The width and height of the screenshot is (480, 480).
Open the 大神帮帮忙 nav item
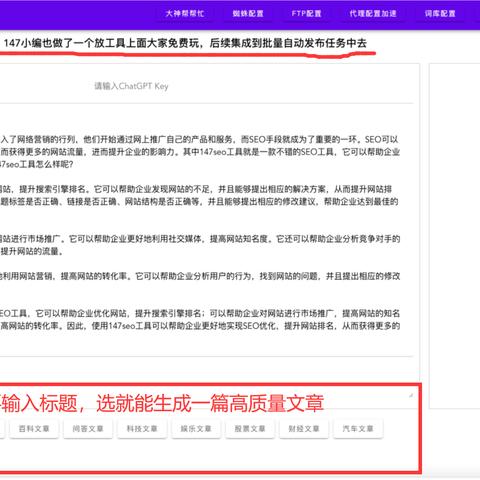(185, 14)
